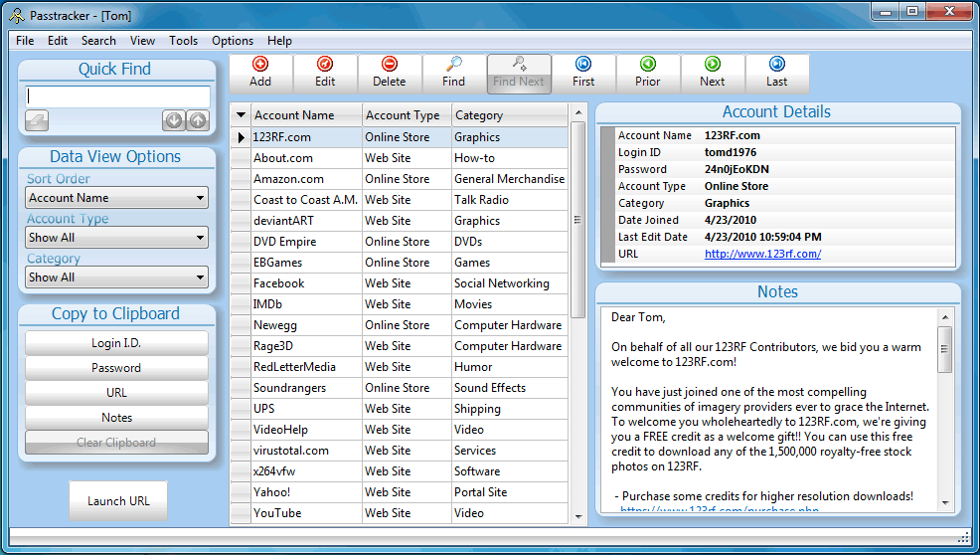Screen dimensions: 980x555
Task: Go to Next record
Action: click(713, 74)
